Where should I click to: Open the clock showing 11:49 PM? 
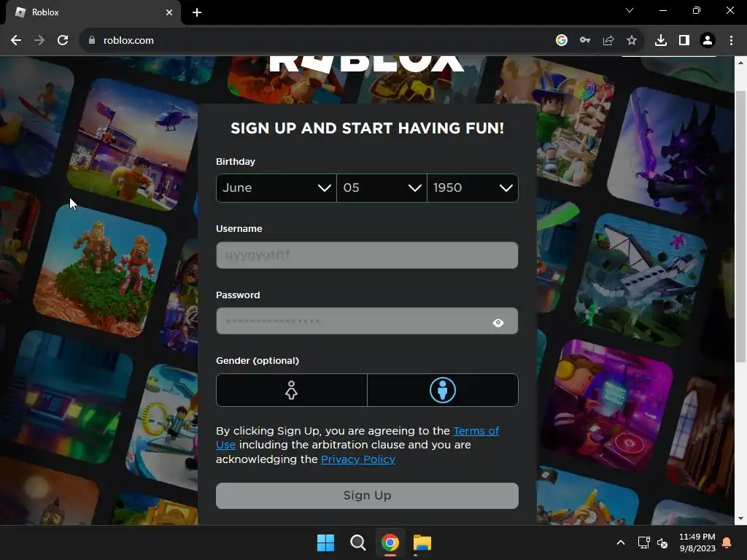(697, 542)
